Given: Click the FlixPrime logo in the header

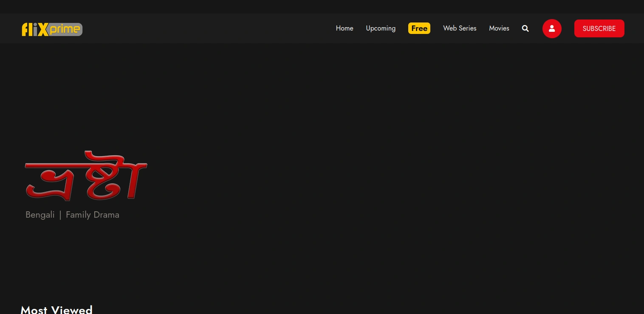Looking at the screenshot, I should (x=52, y=29).
